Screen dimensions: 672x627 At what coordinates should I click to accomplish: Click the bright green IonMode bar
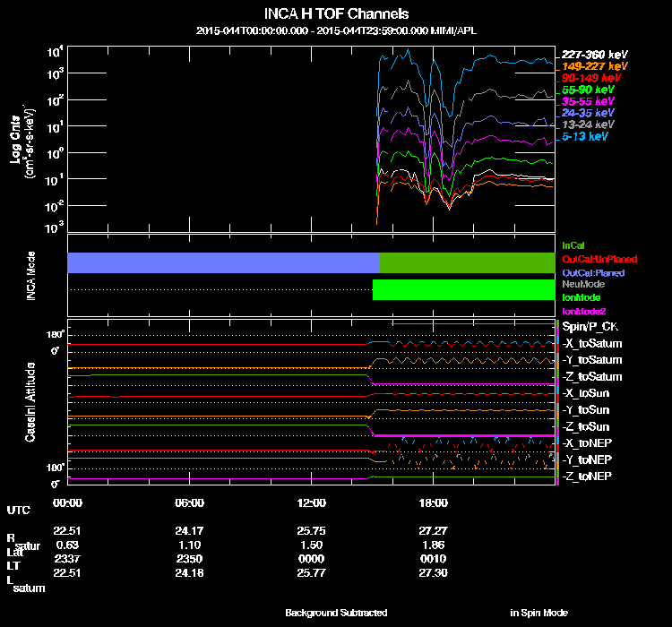tap(464, 289)
